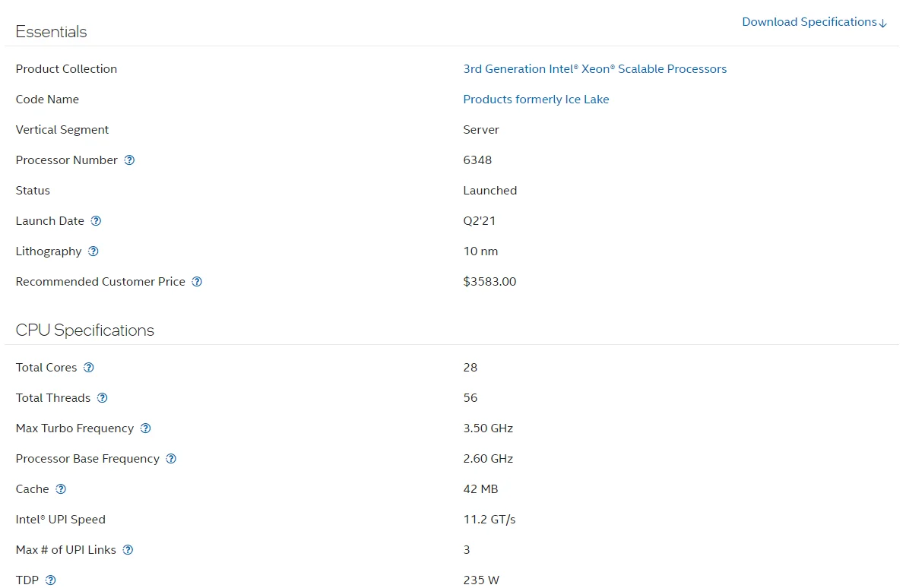Image resolution: width=906 pixels, height=588 pixels.
Task: Click the Intel UPI Speed label
Action: [60, 520]
